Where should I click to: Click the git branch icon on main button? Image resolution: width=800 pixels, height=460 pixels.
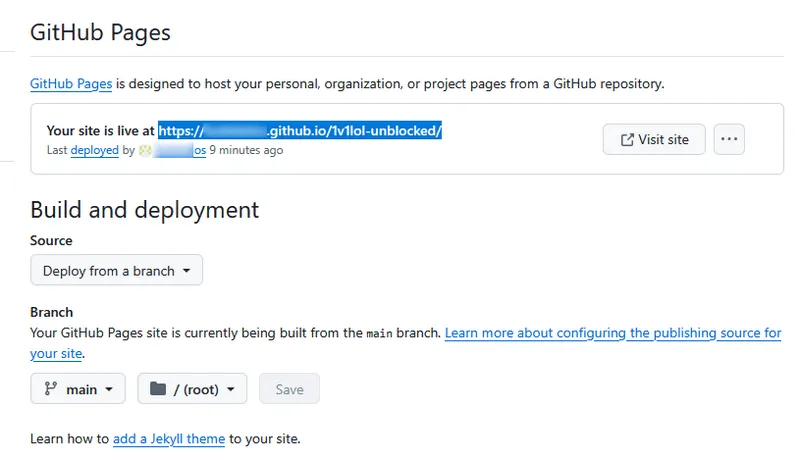(50, 389)
